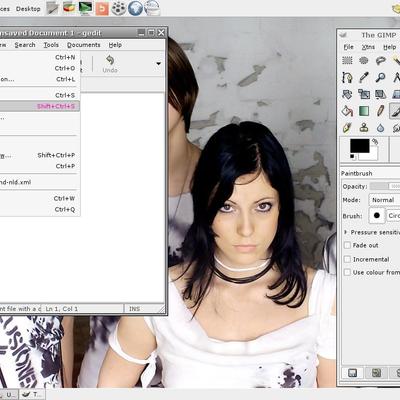Image resolution: width=400 pixels, height=400 pixels.
Task: Click the swap colours arrow icon
Action: [x=375, y=142]
